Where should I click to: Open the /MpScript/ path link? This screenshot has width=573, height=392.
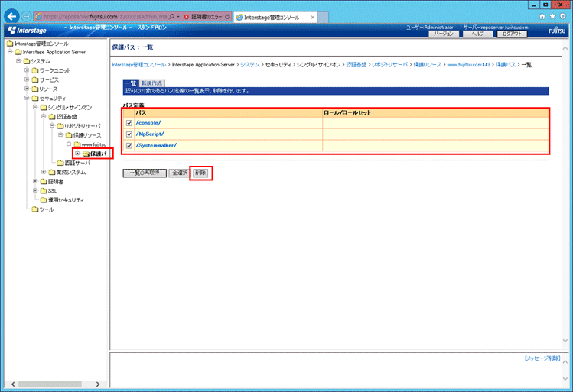pos(150,134)
